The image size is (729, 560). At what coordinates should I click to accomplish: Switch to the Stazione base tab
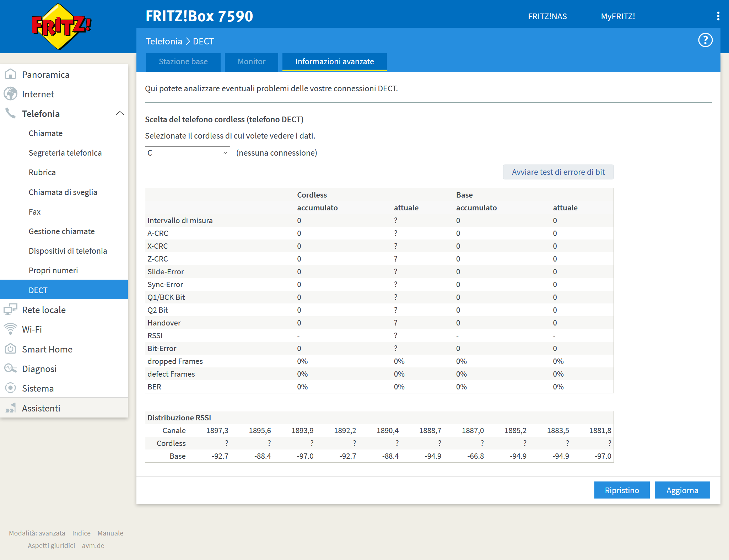click(x=183, y=62)
